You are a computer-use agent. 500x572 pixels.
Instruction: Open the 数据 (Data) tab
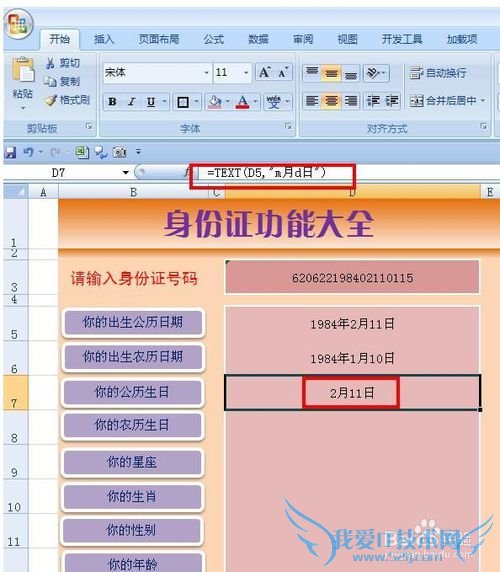(258, 39)
